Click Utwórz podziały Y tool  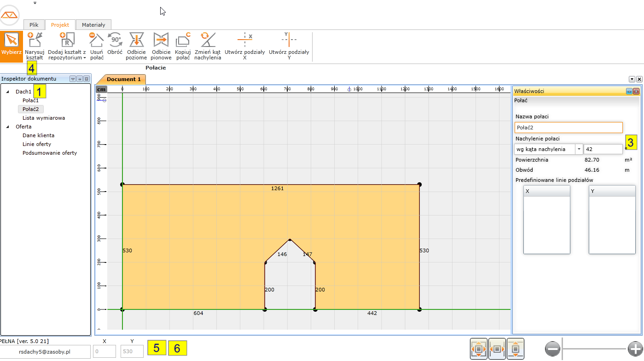coord(289,46)
